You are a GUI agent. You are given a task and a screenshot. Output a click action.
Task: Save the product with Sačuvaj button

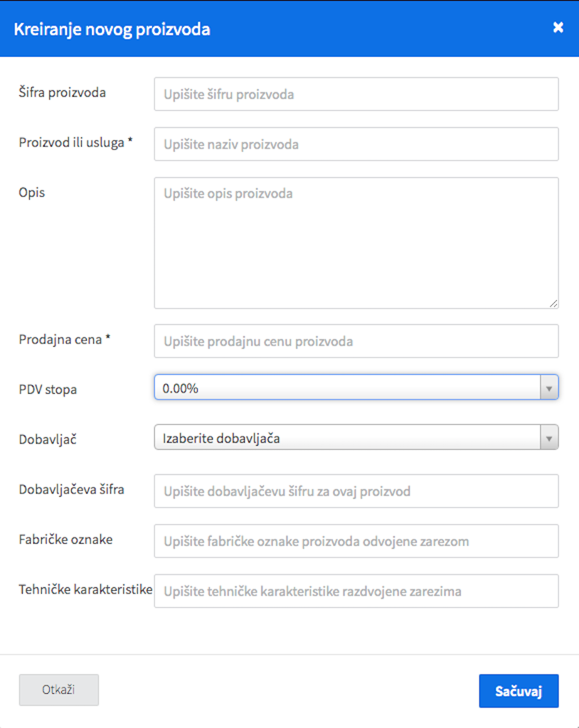click(x=519, y=691)
